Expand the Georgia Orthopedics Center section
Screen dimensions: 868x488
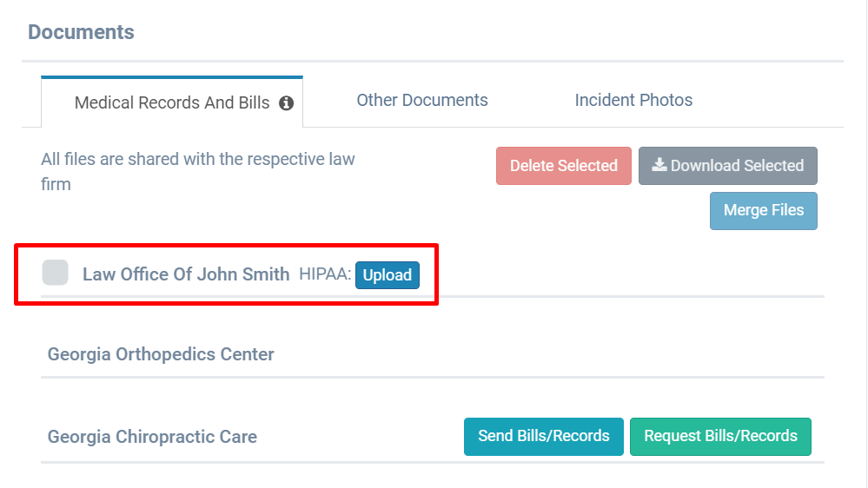click(161, 354)
